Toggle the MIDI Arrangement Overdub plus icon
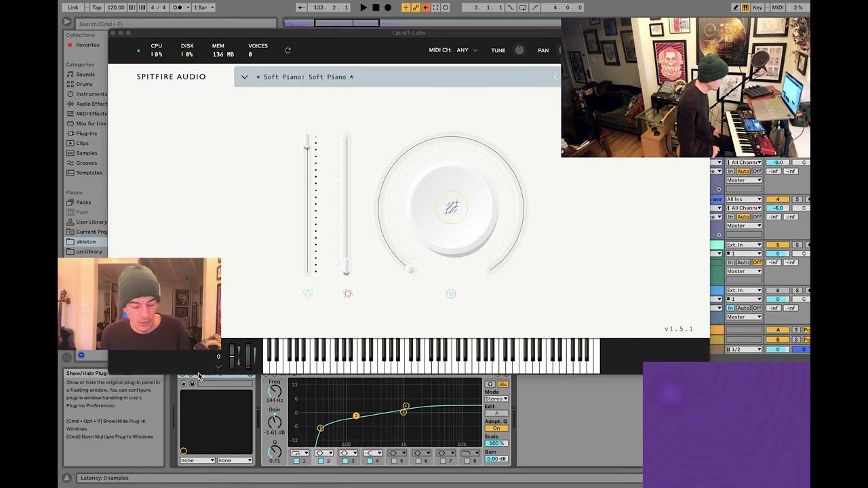Screen dimensions: 868x488 tap(406, 7)
